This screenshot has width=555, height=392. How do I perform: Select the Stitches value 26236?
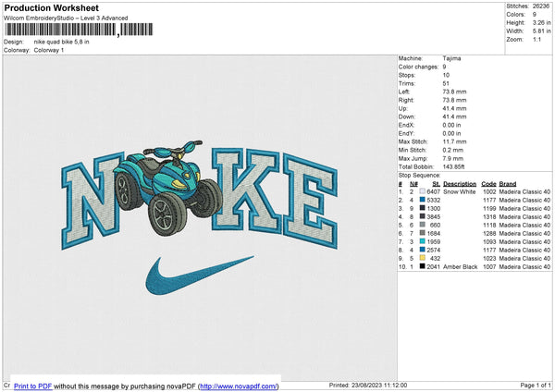point(541,6)
